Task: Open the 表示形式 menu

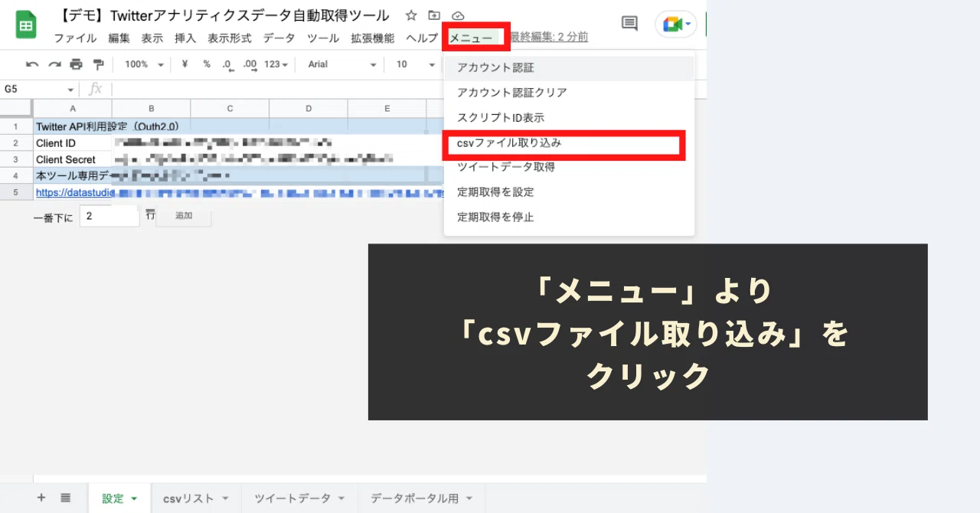Action: click(230, 38)
